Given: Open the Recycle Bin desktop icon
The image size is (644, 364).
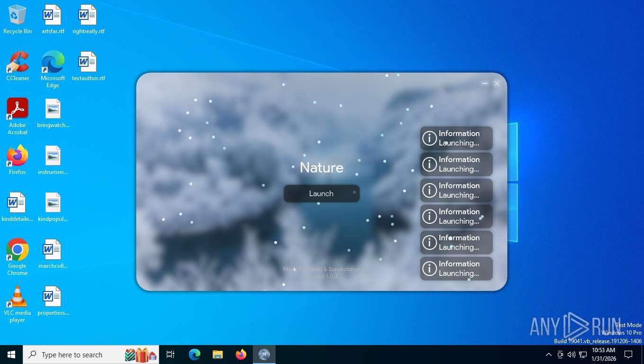Looking at the screenshot, I should [18, 19].
